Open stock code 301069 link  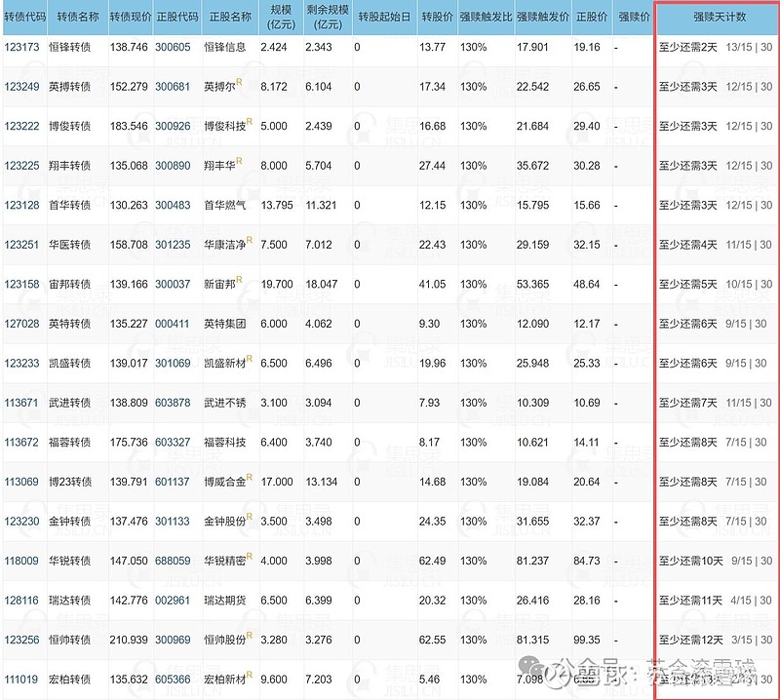pyautogui.click(x=173, y=364)
